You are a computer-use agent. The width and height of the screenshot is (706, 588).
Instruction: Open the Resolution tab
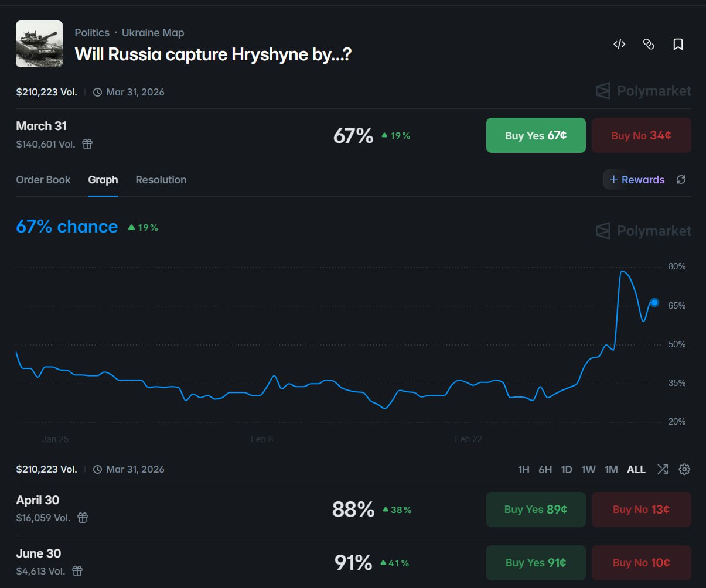[161, 180]
